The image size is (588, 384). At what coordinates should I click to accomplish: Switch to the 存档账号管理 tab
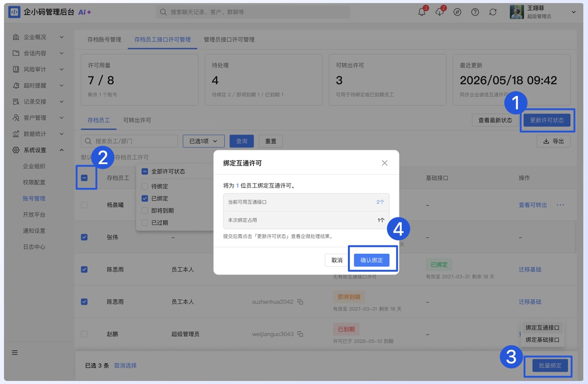(x=104, y=40)
